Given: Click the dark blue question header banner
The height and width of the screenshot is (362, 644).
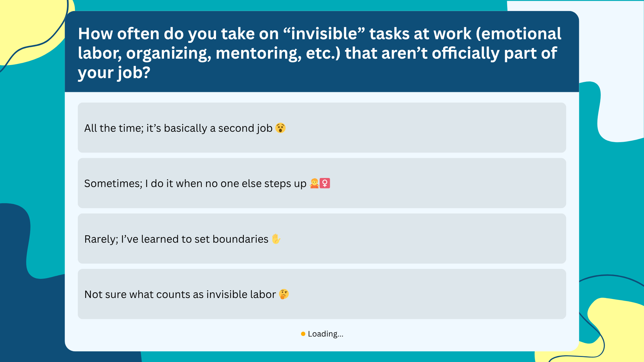Looking at the screenshot, I should pos(322,52).
